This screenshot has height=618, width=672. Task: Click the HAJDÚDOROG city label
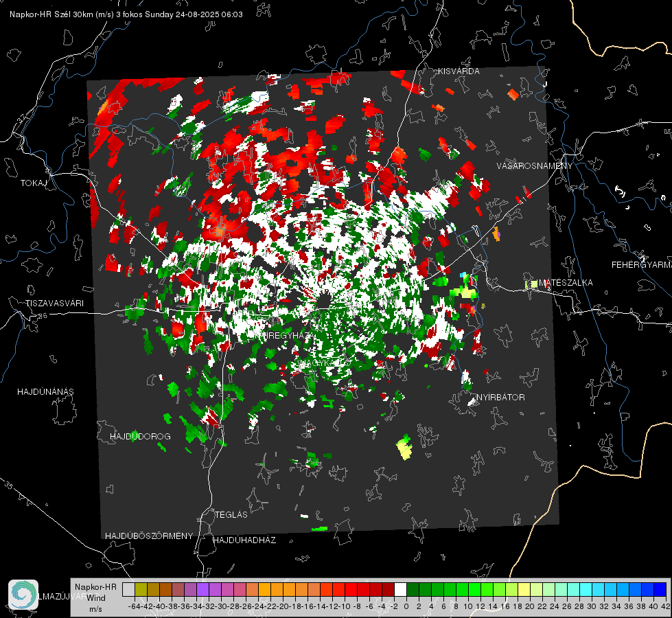[140, 436]
